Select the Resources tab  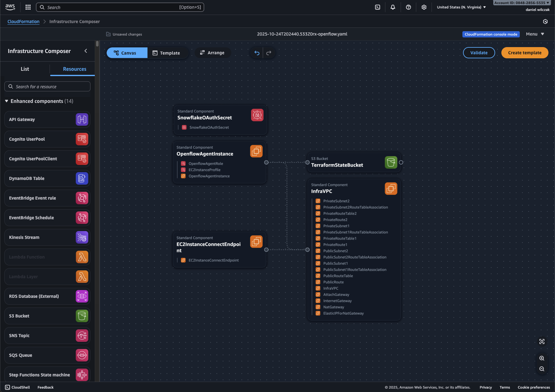click(x=75, y=69)
